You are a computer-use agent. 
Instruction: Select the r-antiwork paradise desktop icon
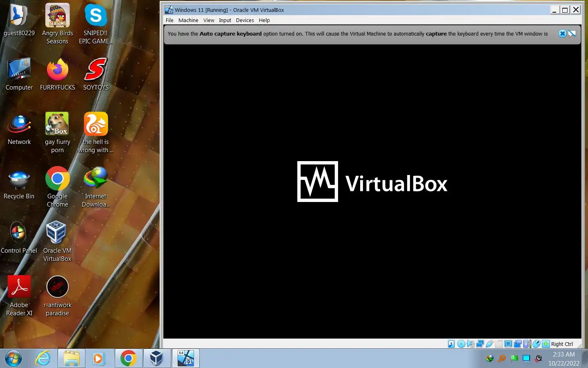click(x=57, y=296)
